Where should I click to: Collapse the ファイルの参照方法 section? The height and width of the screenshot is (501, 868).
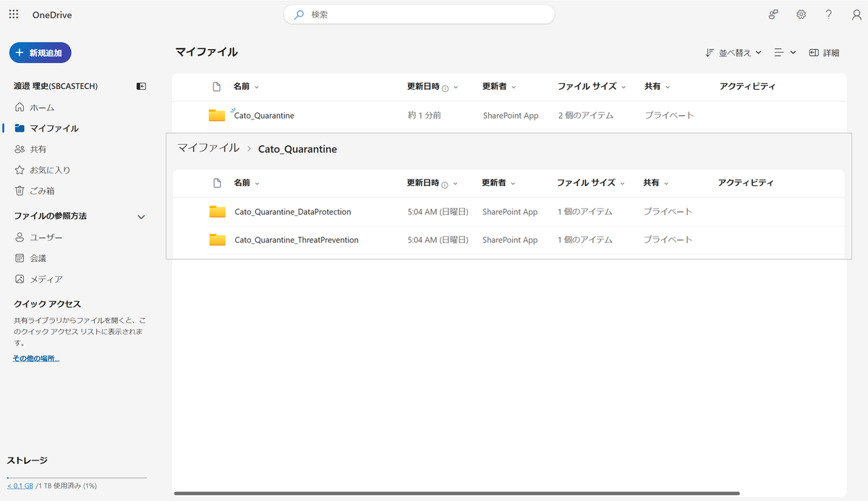(141, 216)
